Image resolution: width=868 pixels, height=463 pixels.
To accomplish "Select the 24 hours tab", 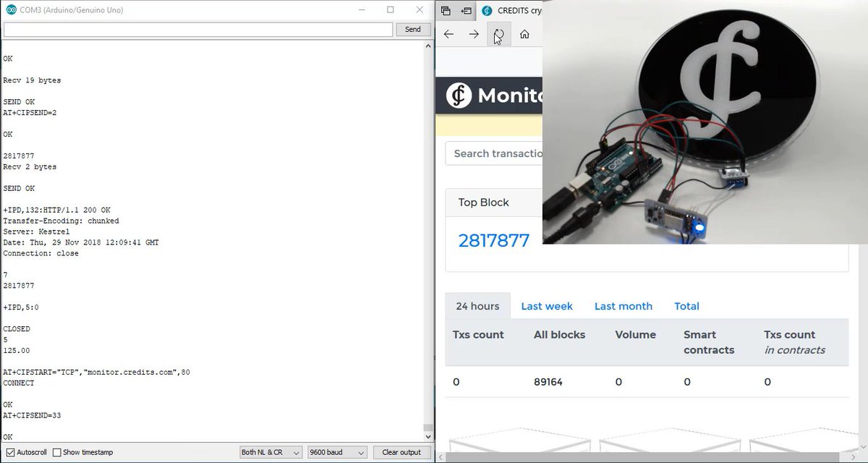I will [x=477, y=306].
